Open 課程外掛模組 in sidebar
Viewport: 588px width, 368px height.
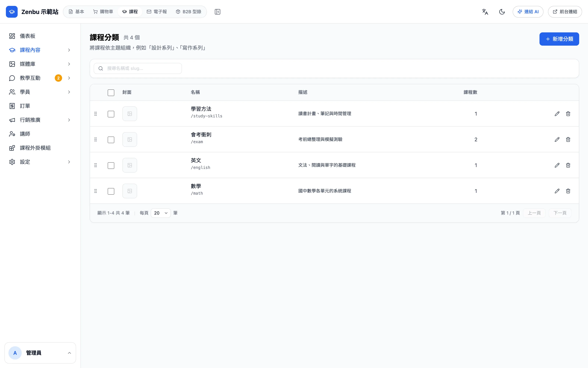coord(40,148)
